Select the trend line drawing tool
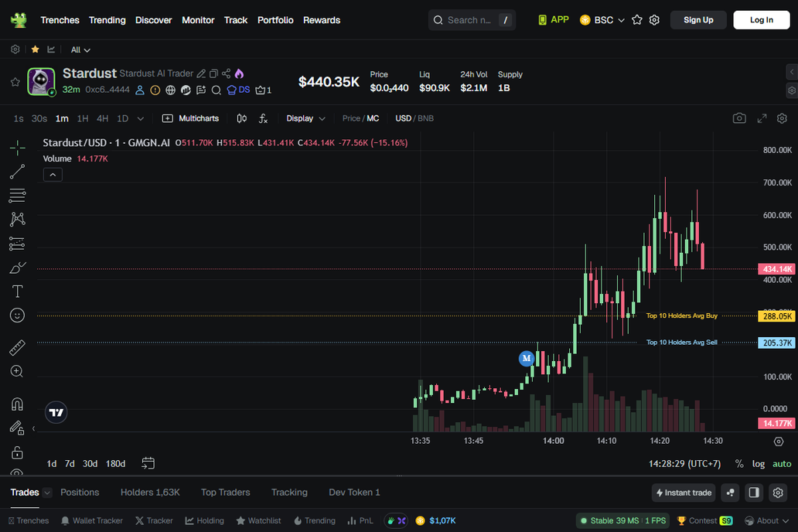798x532 pixels. 17,172
